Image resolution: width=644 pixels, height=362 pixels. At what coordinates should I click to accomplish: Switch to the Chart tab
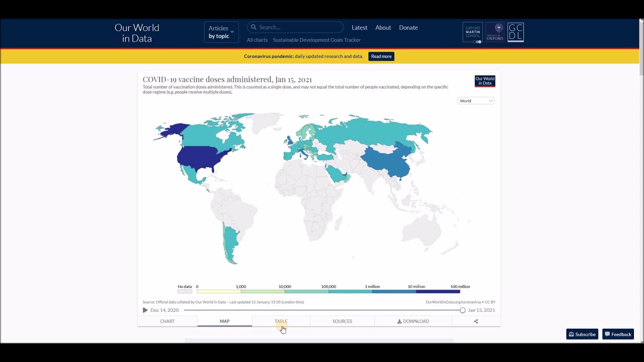[167, 321]
